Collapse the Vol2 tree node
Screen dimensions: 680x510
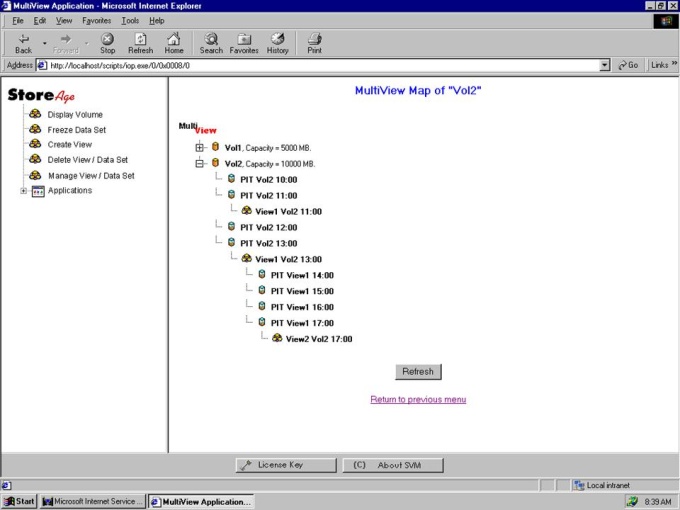tap(199, 163)
